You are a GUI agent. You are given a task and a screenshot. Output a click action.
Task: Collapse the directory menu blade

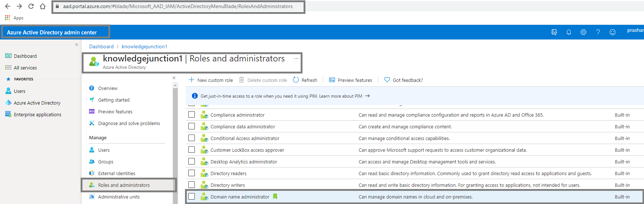tap(174, 78)
